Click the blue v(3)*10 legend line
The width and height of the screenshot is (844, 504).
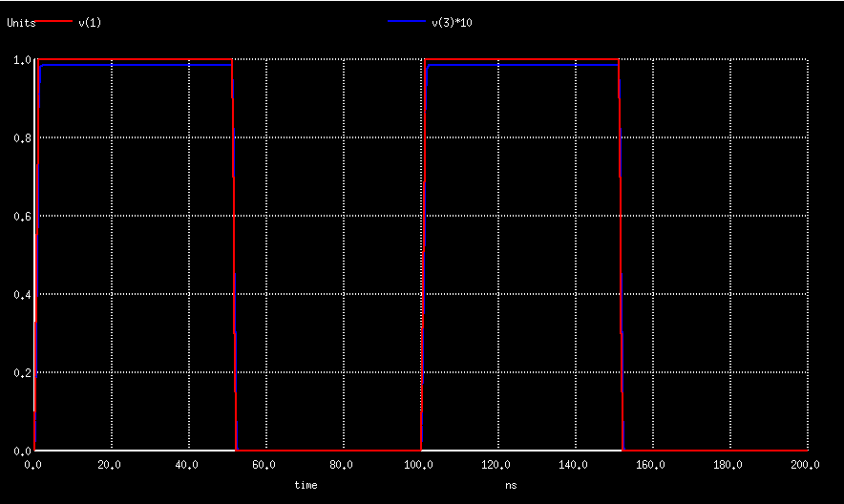pos(407,22)
